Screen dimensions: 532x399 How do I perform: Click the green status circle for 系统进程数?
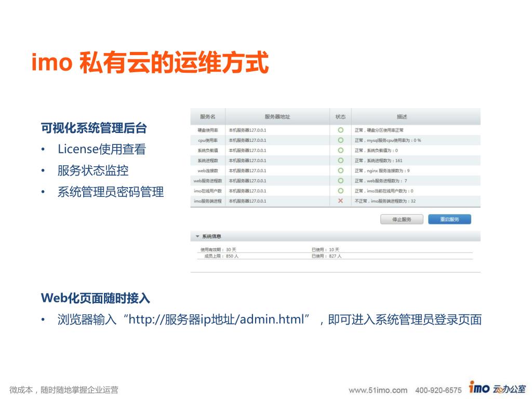340,161
